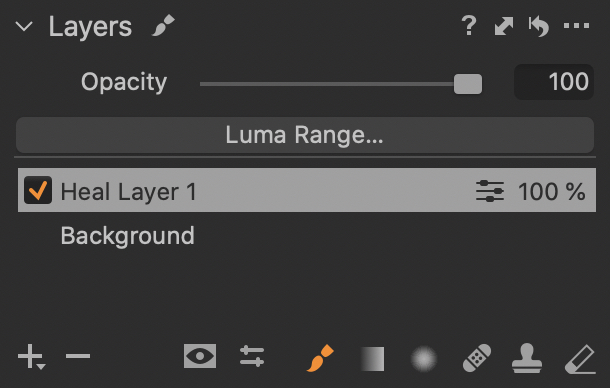The image size is (610, 388).
Task: Select the Heal bandage tool
Action: 477,358
